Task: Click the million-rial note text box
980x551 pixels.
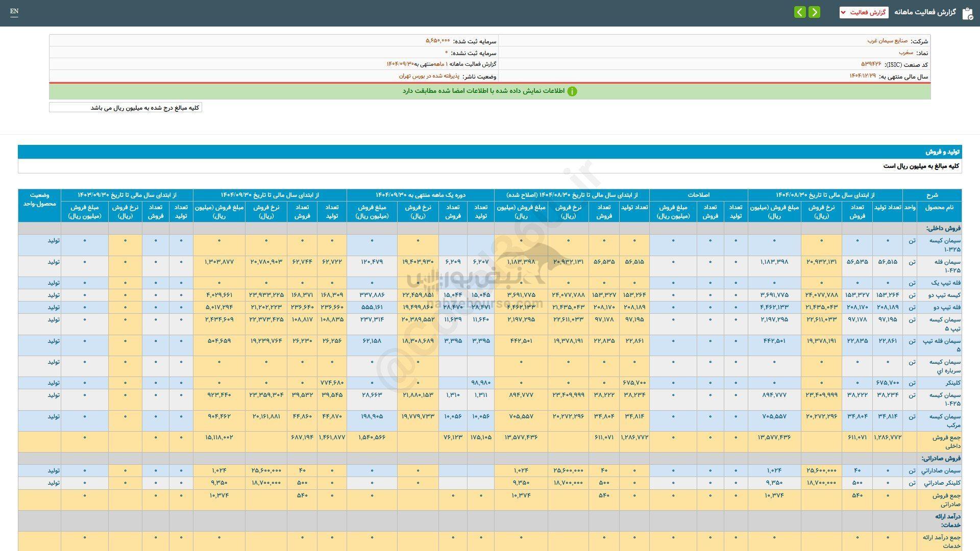Action: (x=126, y=108)
